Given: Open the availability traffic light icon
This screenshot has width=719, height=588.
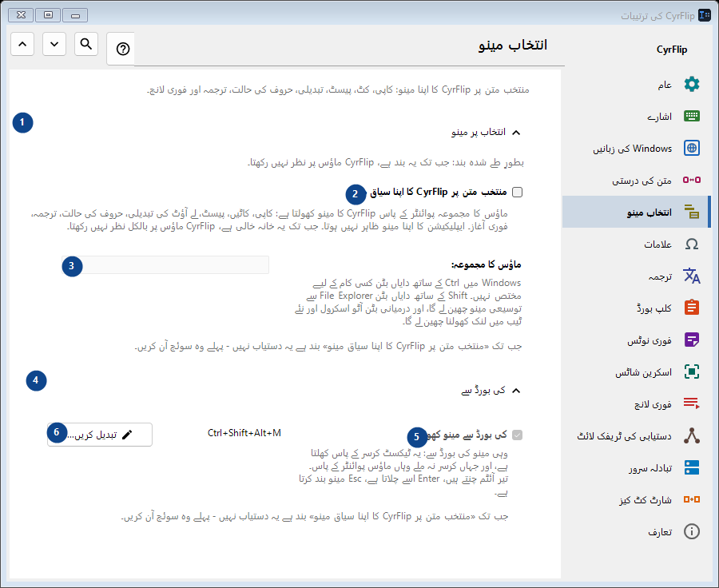Looking at the screenshot, I should [x=692, y=435].
